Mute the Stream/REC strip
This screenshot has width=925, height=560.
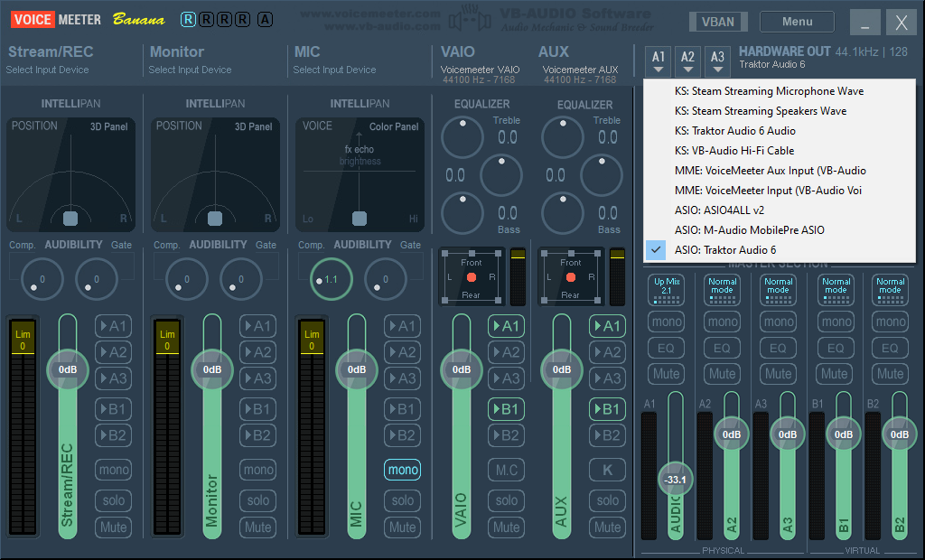click(113, 527)
